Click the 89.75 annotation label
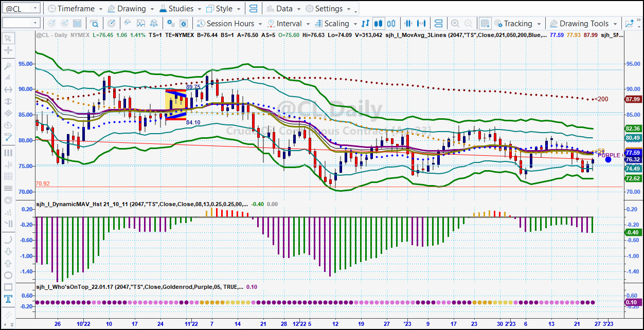Screen dimensions: 644x330 click(x=193, y=87)
